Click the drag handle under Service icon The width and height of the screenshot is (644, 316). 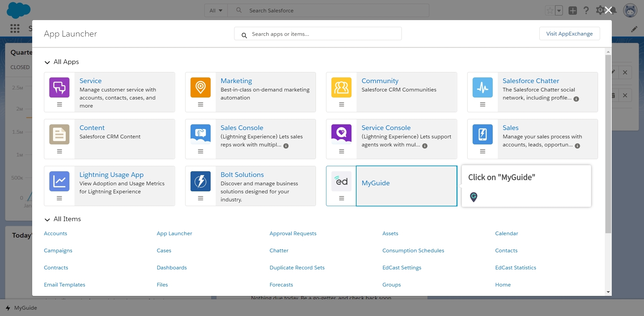pos(59,104)
